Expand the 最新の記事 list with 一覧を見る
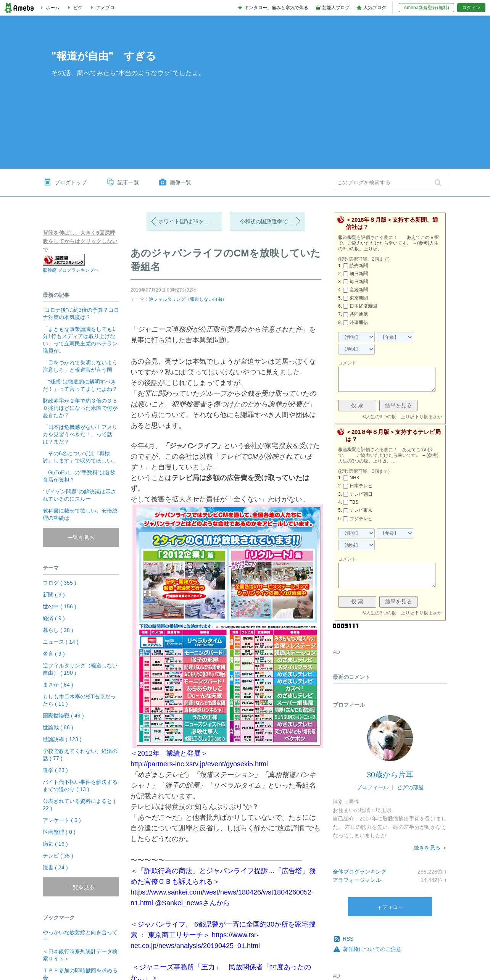The image size is (490, 980). 81,537
